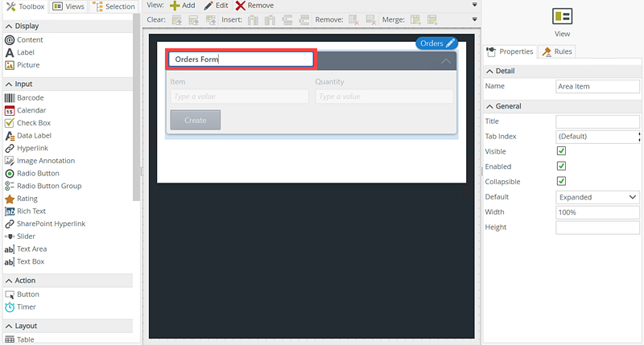Click the Orders Form title text box
Screen dimensions: 644x345
pyautogui.click(x=241, y=60)
